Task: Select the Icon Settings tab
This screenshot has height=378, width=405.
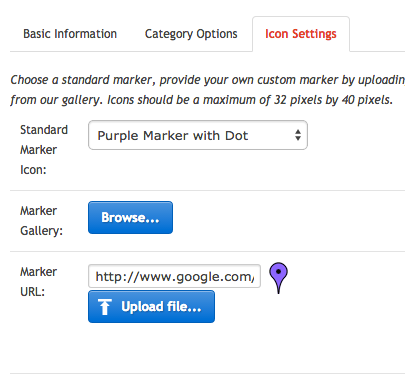Action: tap(301, 34)
